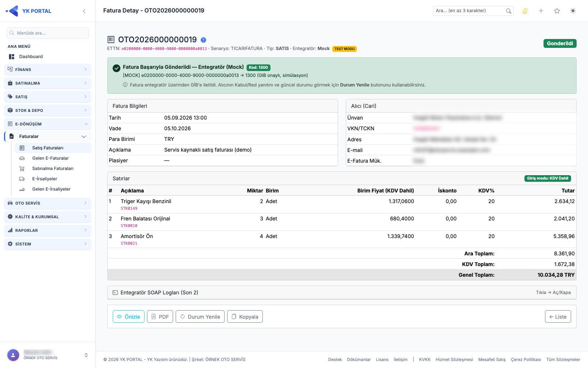588x368 pixels.
Task: Open Dashboard from the main menu
Action: click(48, 57)
